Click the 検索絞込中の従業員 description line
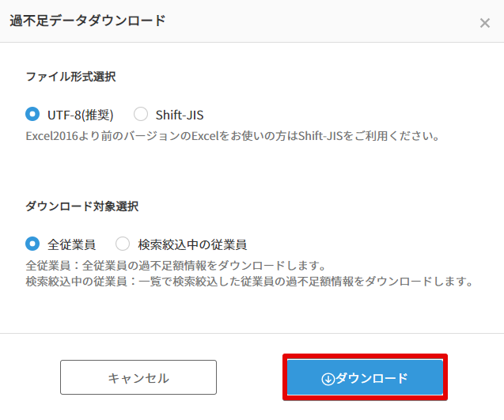 pos(249,282)
